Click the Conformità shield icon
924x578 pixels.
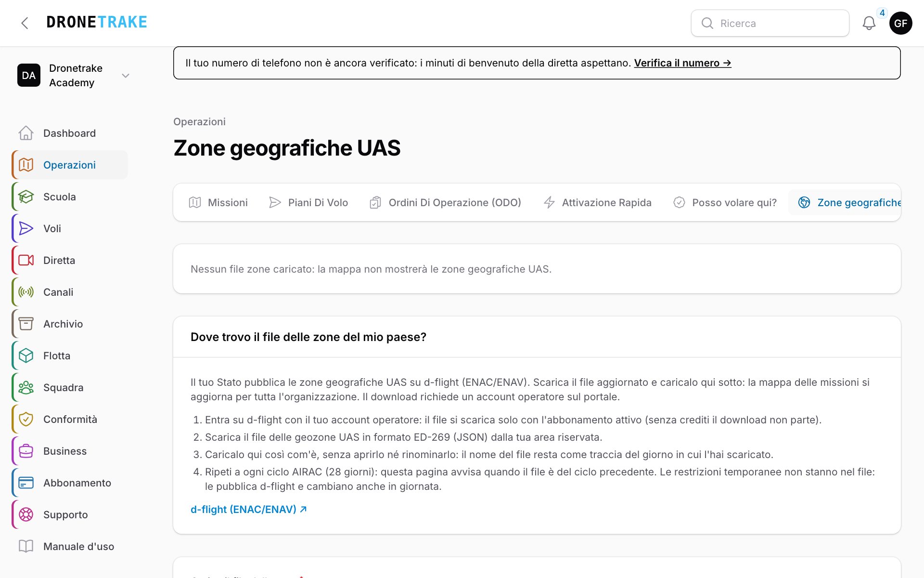[x=26, y=419]
